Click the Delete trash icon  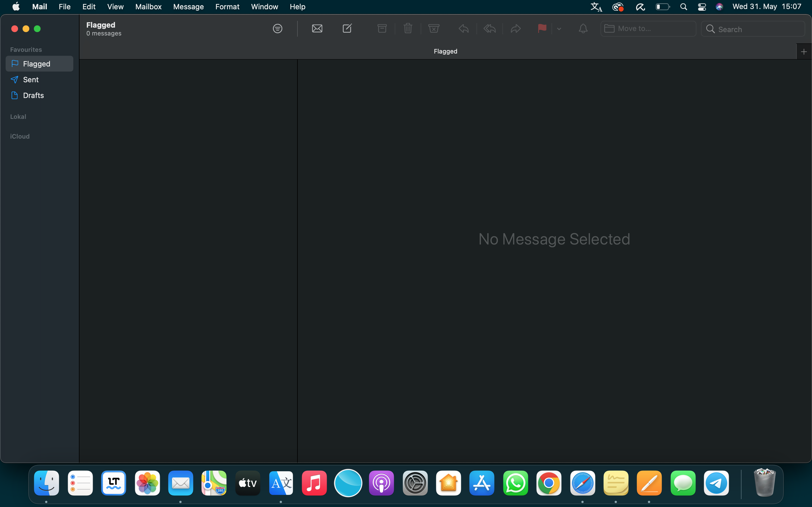(x=408, y=28)
